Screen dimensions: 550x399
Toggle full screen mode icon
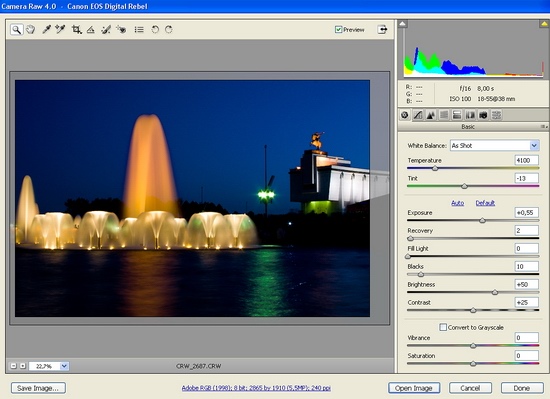382,29
